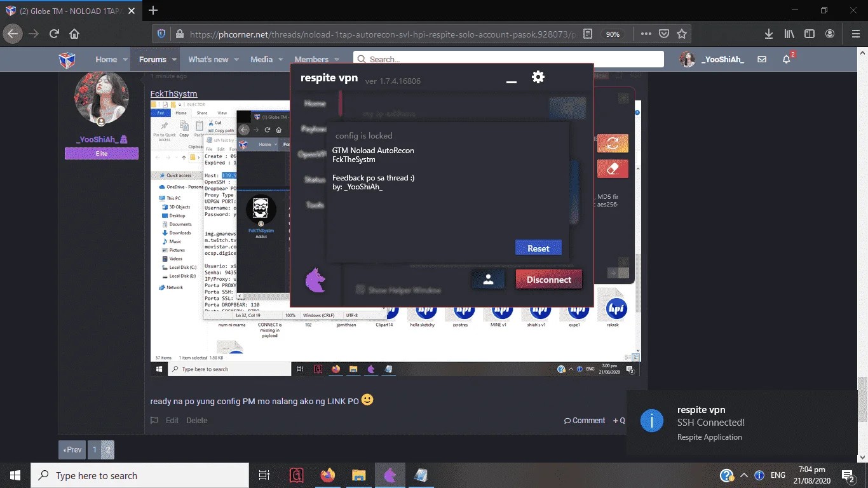Reload the current Firefox page
Image resolution: width=868 pixels, height=488 pixels.
[55, 34]
